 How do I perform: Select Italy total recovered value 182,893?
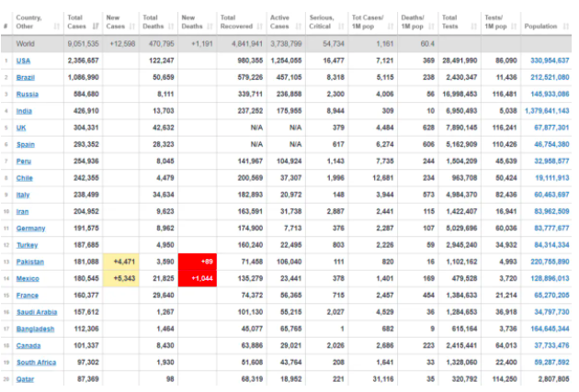(250, 195)
